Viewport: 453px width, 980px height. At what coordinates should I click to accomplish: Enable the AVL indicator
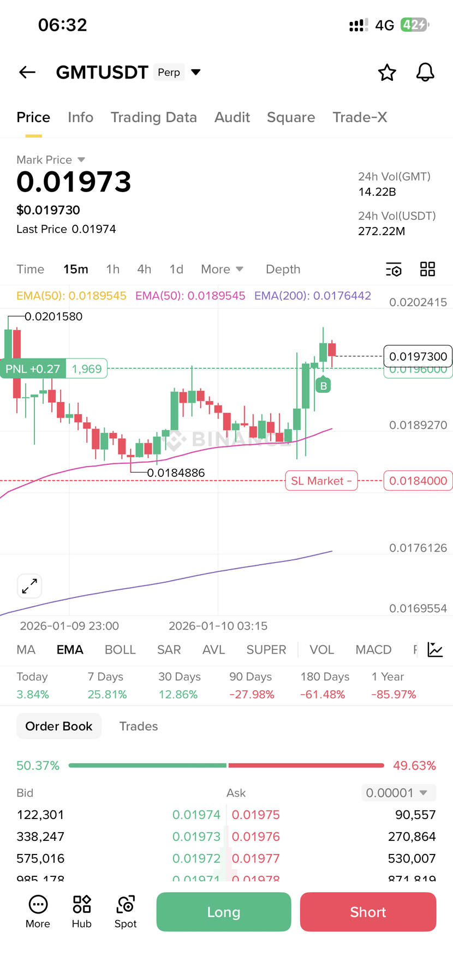213,649
